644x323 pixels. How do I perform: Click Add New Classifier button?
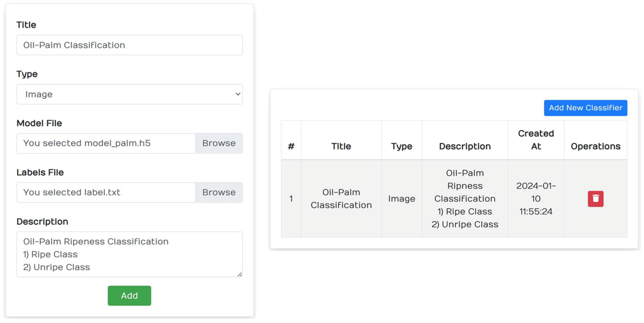pos(585,108)
